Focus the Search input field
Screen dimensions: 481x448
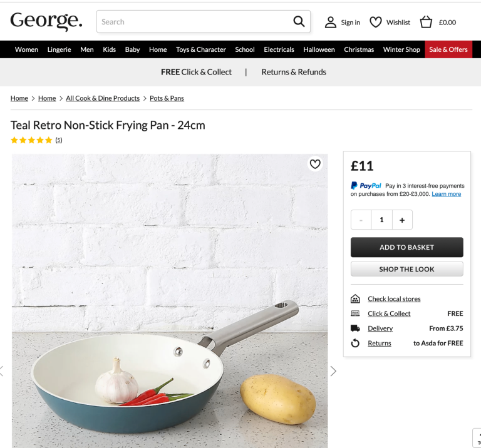pos(194,22)
